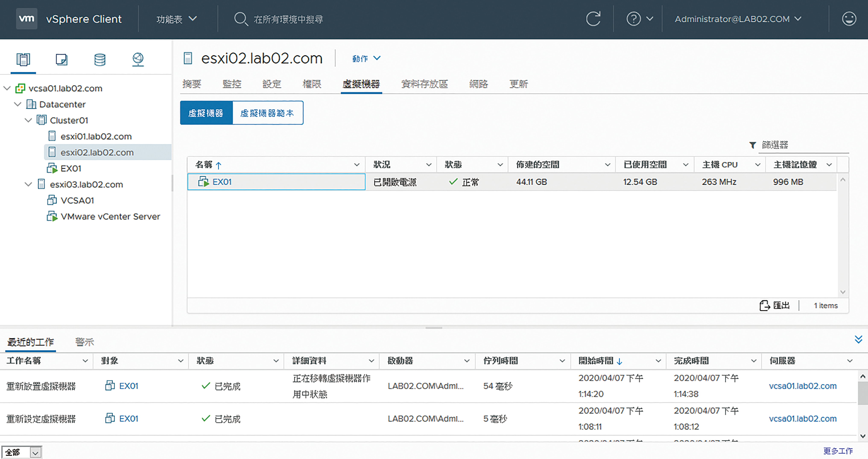Switch to Networking inventory view

[x=138, y=60]
